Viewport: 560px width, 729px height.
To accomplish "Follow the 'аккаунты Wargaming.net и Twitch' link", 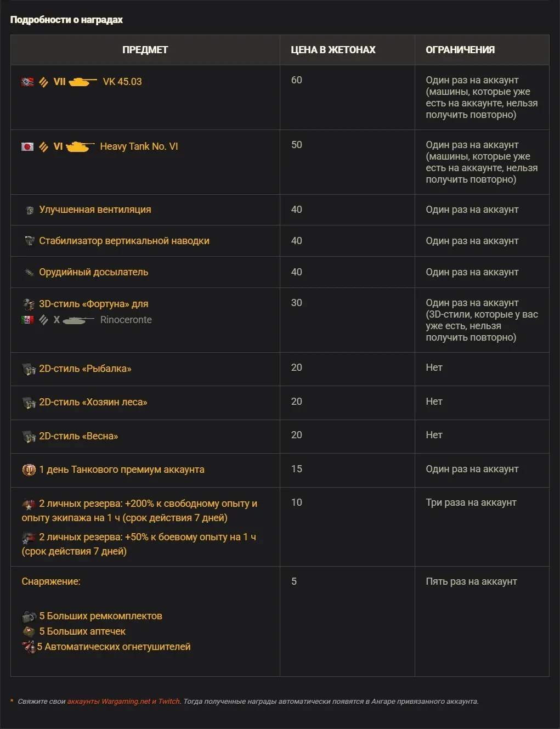I will click(123, 702).
